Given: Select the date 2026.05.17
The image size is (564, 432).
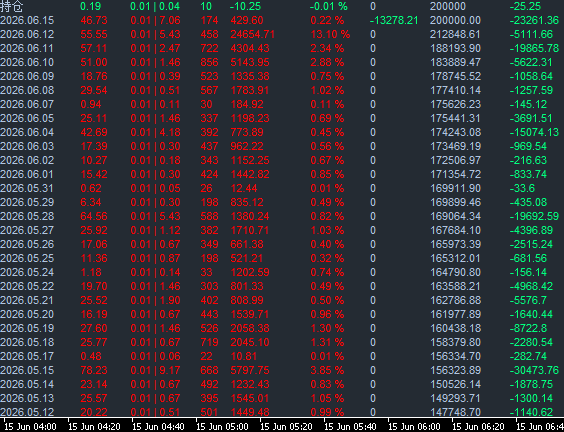Looking at the screenshot, I should 27,357.
